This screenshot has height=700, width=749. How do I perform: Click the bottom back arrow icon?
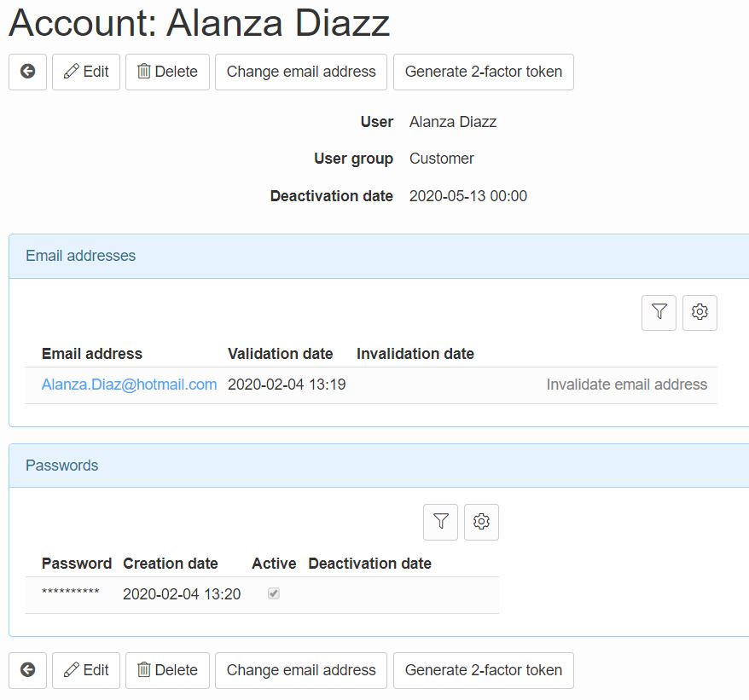(27, 670)
